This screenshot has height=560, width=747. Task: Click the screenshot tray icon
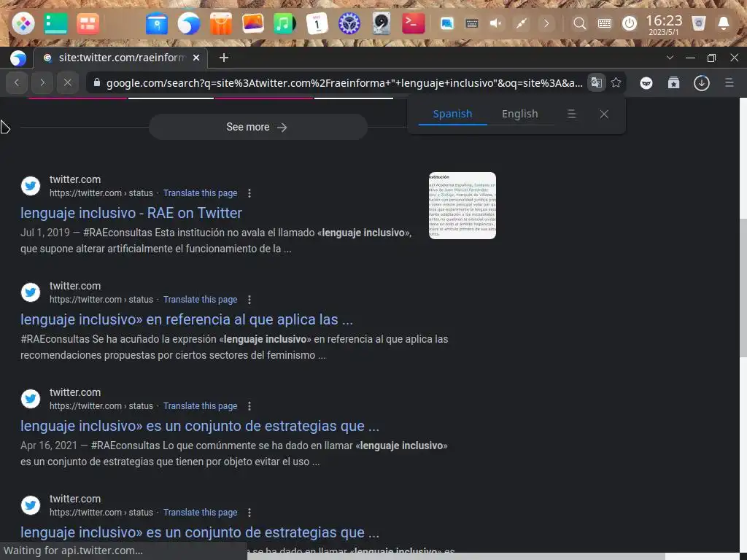[x=447, y=23]
